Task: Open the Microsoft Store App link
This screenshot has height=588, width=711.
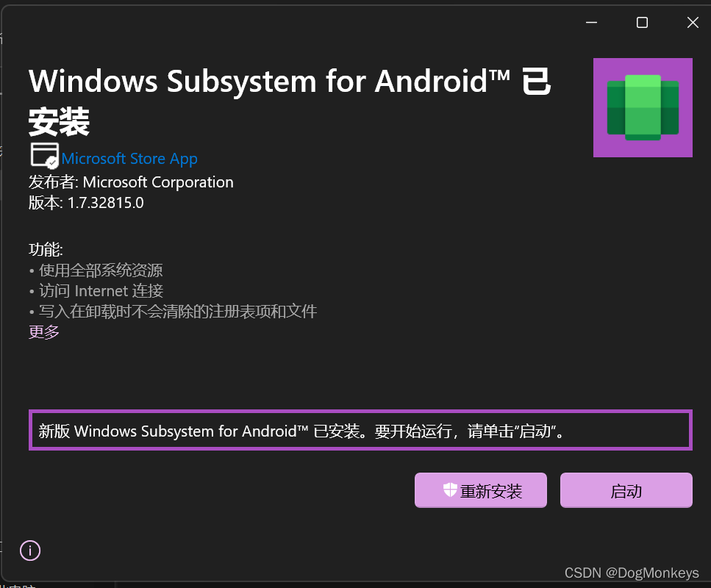Action: pos(129,159)
